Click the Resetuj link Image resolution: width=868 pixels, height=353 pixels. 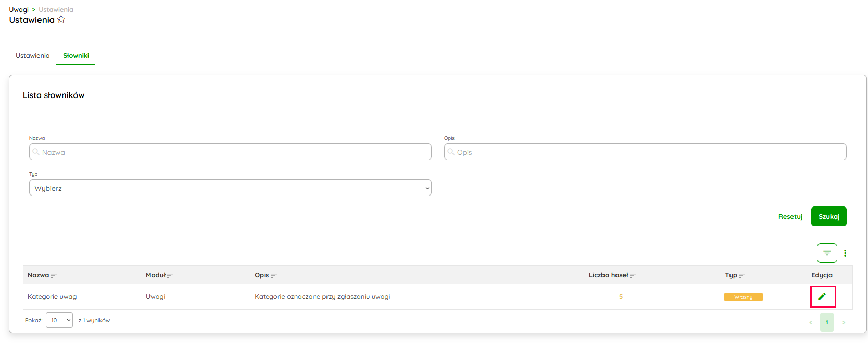[790, 217]
